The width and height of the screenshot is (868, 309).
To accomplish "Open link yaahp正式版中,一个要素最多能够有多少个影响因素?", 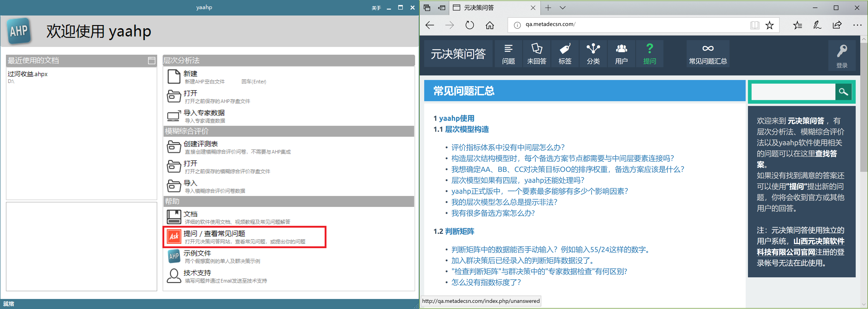I will [x=539, y=191].
